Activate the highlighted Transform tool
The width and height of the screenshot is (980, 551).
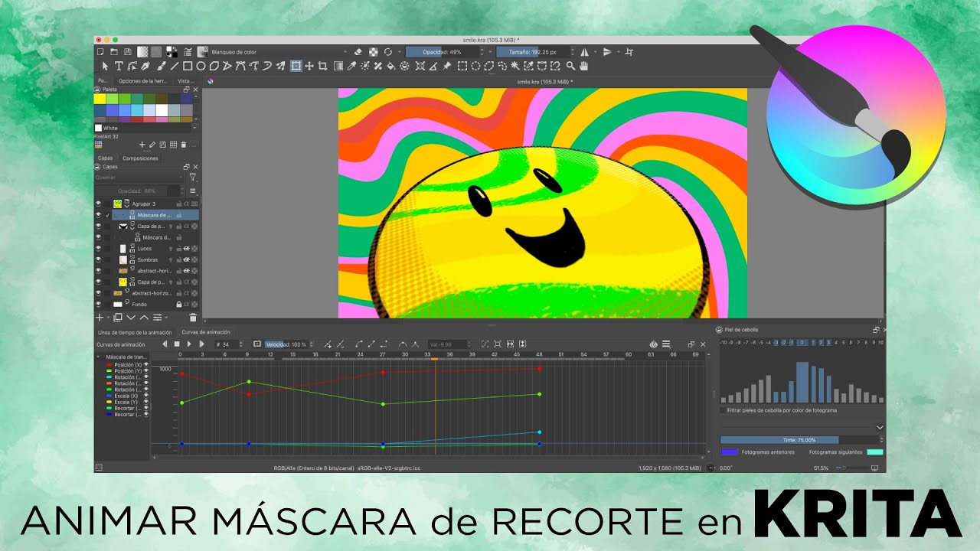point(296,66)
